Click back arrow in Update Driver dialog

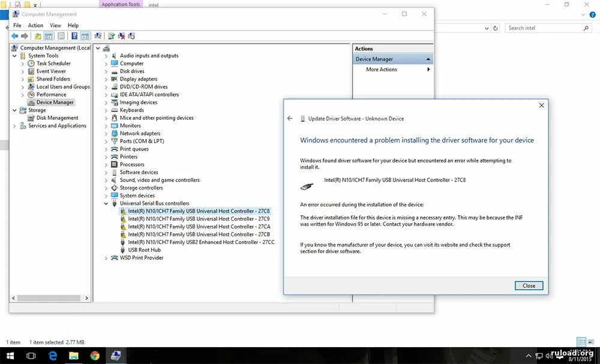click(290, 119)
